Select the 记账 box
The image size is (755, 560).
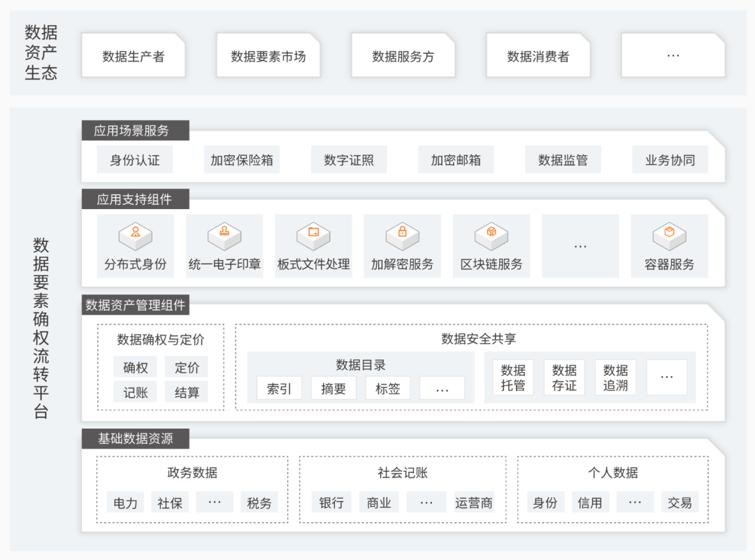click(136, 392)
